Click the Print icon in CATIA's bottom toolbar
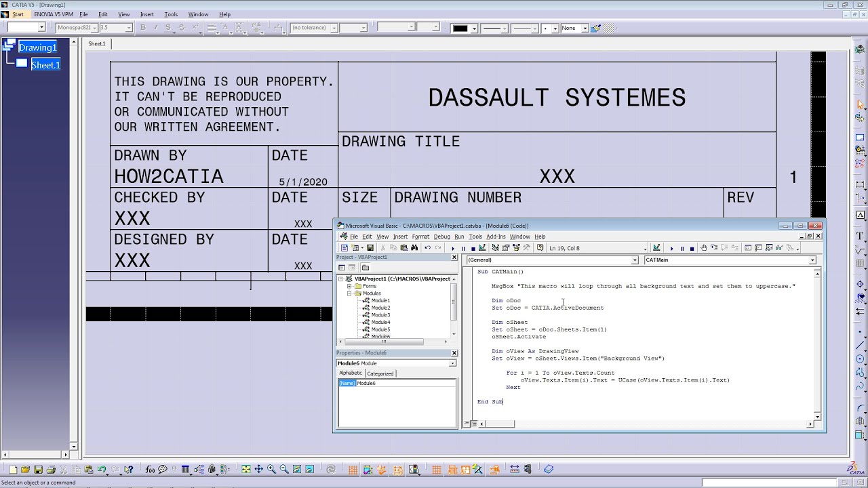 pyautogui.click(x=51, y=469)
